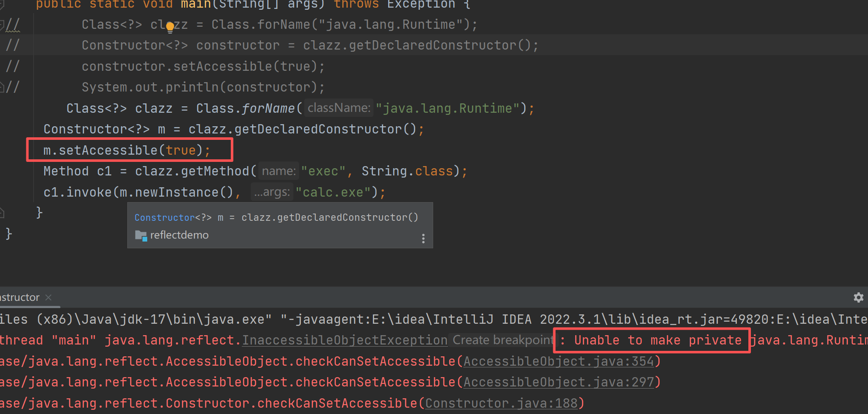Click the fold marker beside the System.out.println comment
868x414 pixels.
[x=3, y=87]
